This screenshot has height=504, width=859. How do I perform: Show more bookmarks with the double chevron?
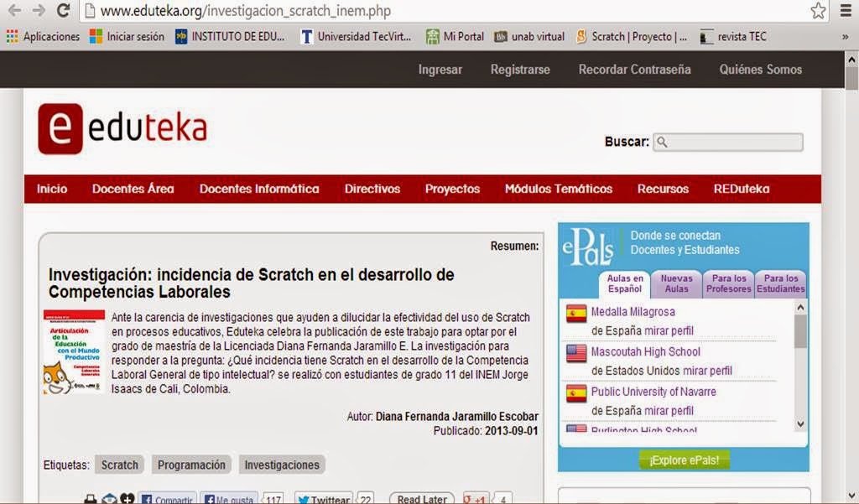tap(846, 37)
